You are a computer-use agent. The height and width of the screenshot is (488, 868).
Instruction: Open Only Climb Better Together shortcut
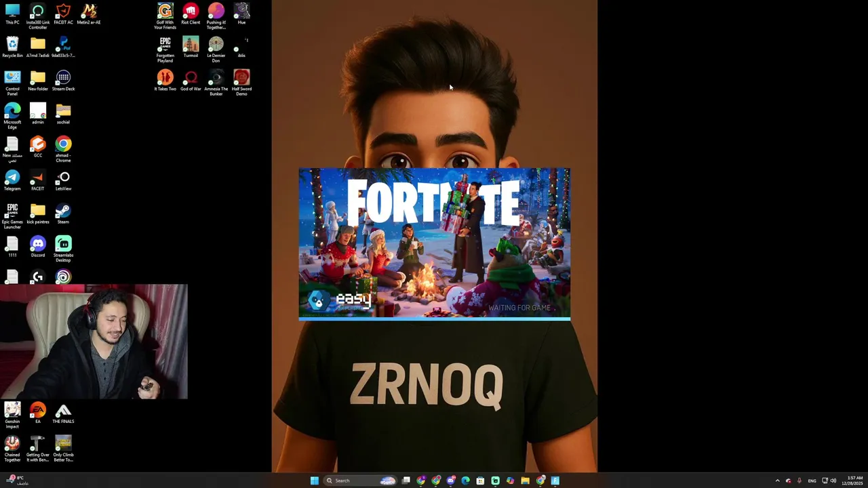[x=63, y=449]
